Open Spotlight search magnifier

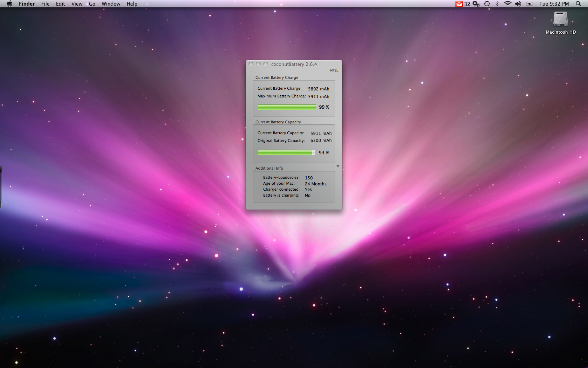pyautogui.click(x=578, y=4)
